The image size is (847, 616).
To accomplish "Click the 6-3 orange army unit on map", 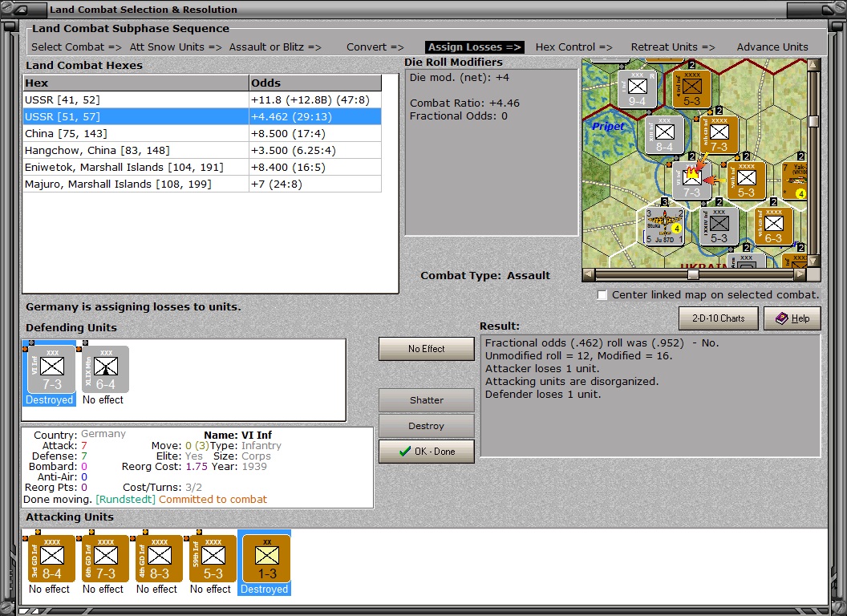I will pos(773,226).
